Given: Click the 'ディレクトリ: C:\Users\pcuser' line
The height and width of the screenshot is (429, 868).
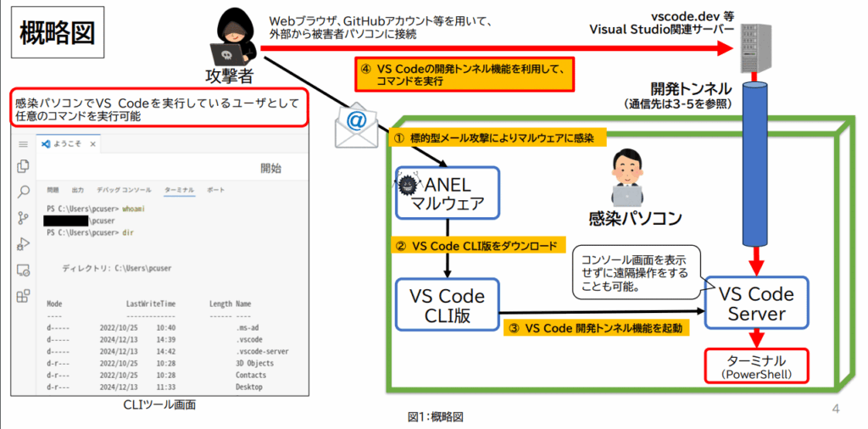Looking at the screenshot, I should pos(116,269).
